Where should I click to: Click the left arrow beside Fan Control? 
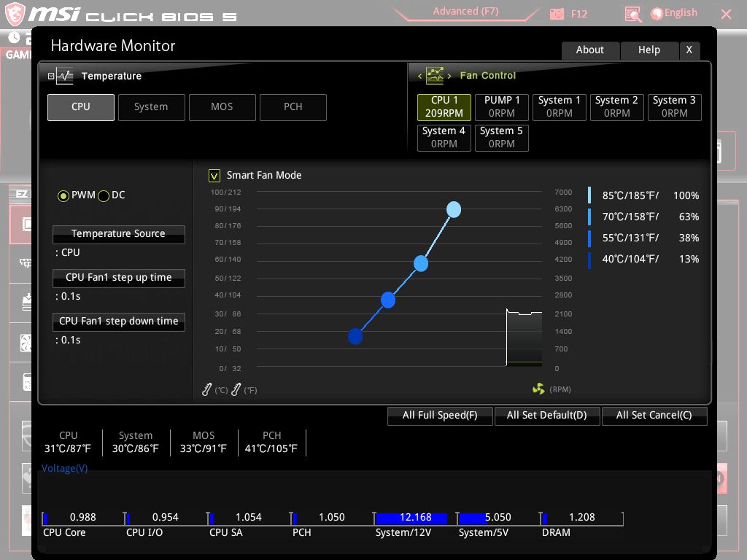420,76
